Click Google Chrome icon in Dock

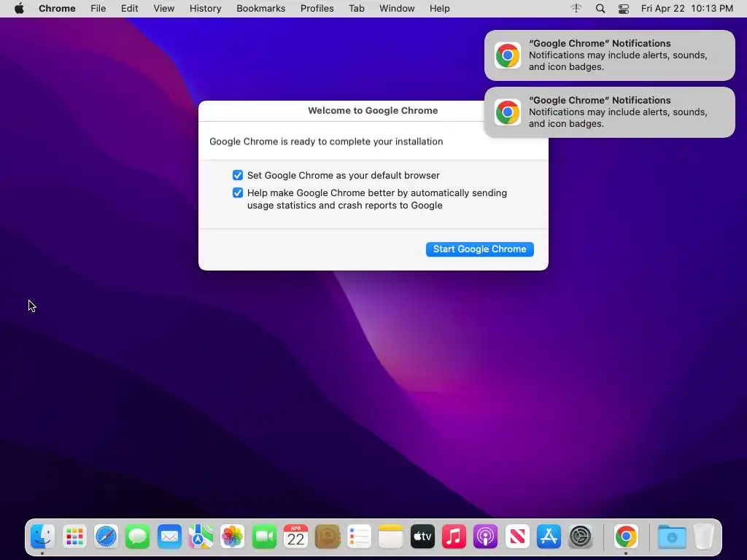pos(625,537)
